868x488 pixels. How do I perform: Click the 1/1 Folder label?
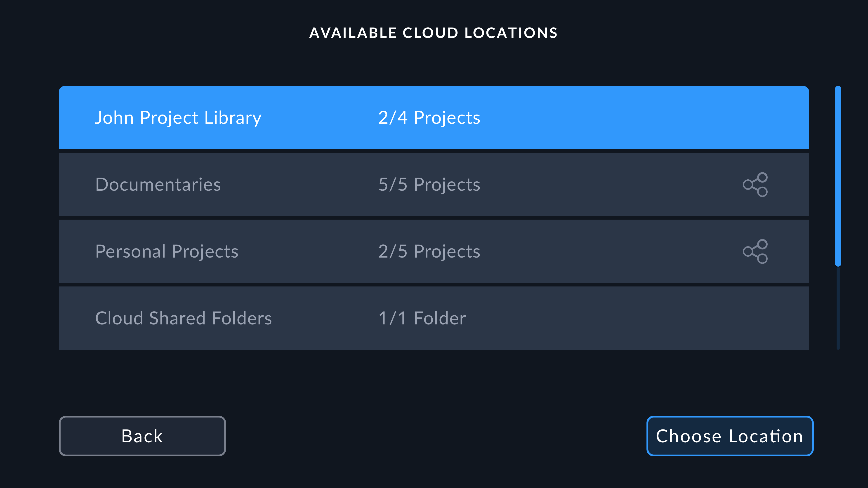click(x=422, y=318)
